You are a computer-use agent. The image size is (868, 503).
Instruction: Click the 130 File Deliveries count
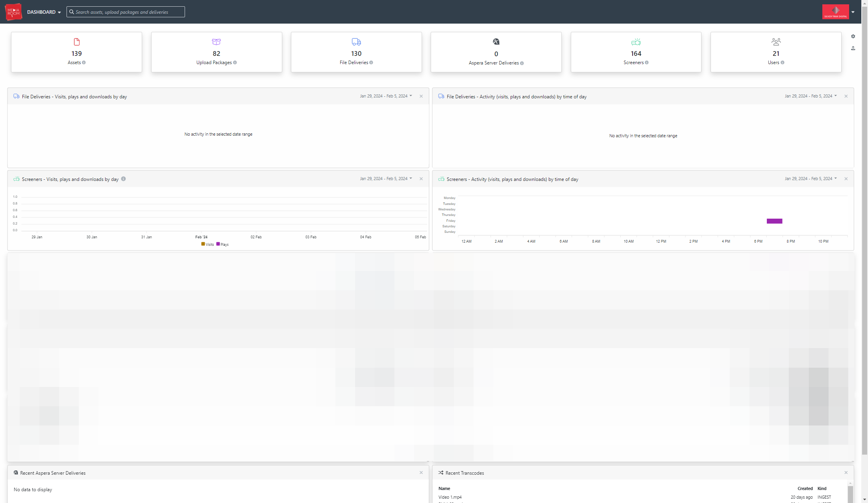[x=356, y=53]
